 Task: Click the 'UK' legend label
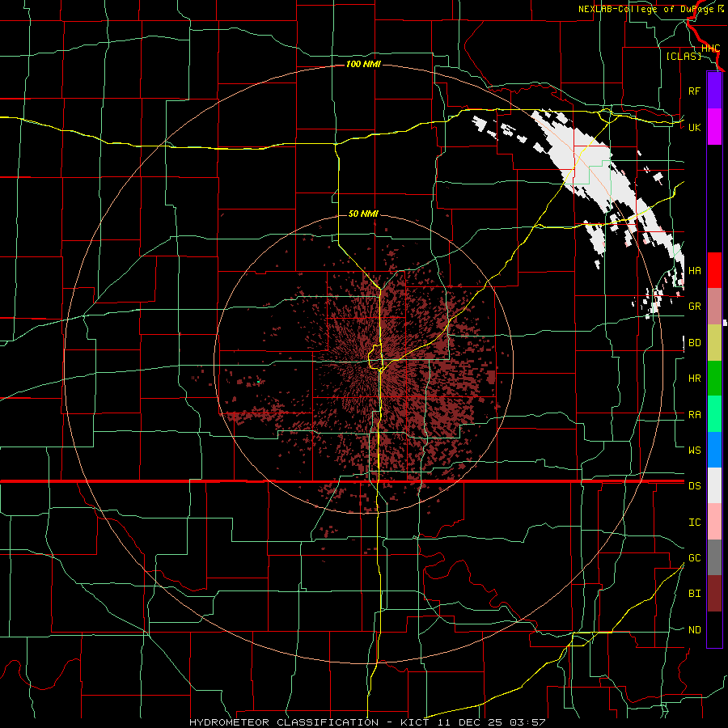[x=694, y=127]
